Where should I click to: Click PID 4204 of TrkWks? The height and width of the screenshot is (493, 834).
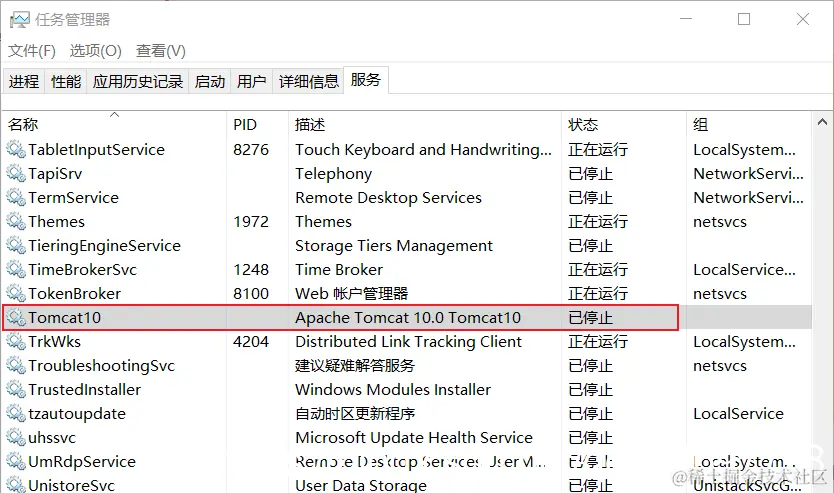coord(251,341)
